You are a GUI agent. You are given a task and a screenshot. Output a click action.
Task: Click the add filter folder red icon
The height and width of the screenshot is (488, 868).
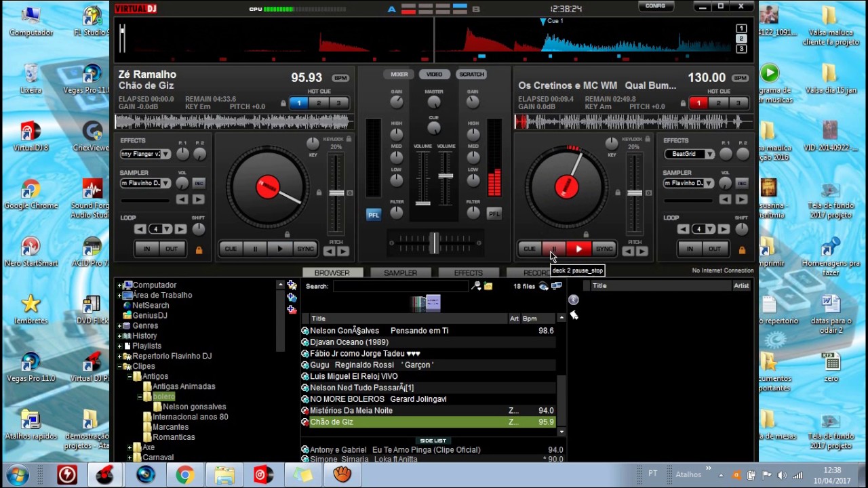pos(292,310)
